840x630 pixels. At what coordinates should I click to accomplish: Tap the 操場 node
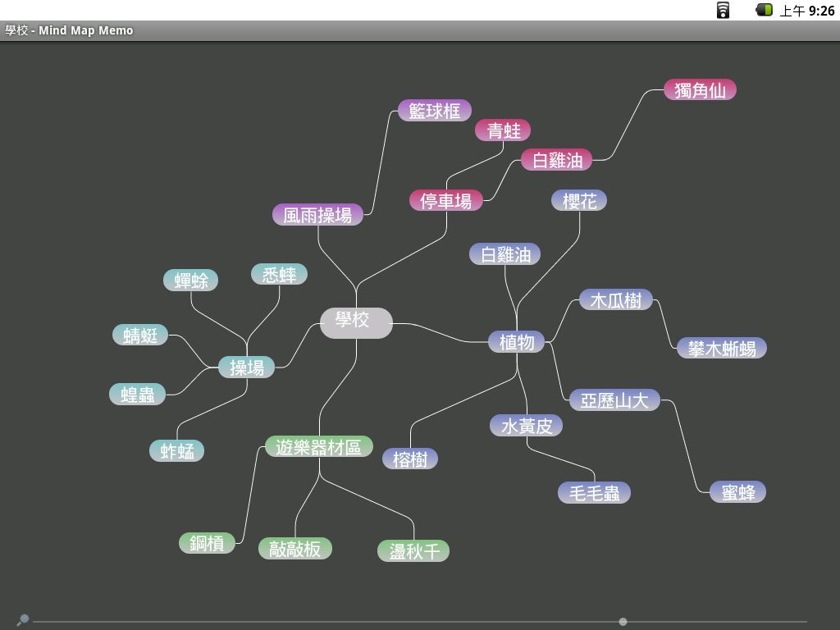(x=247, y=367)
